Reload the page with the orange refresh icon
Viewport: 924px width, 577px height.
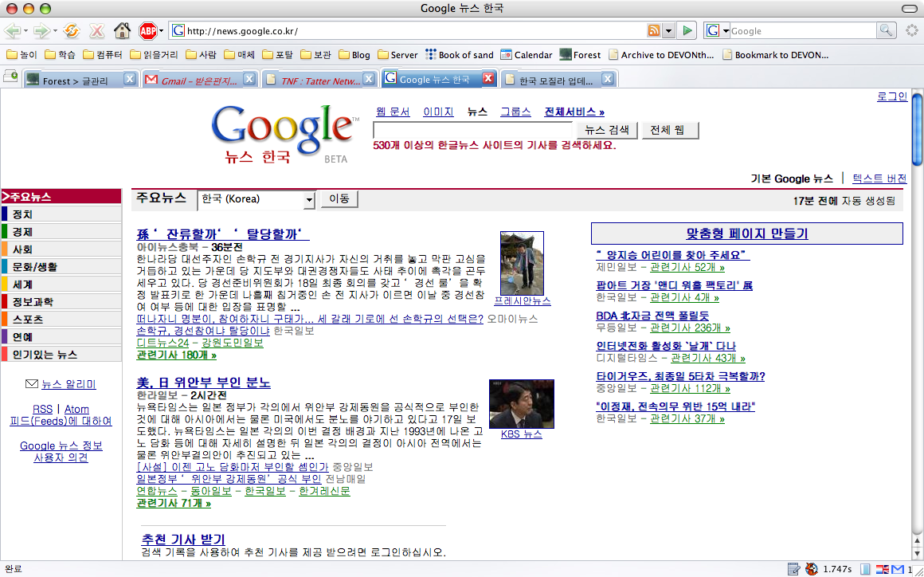pyautogui.click(x=72, y=30)
